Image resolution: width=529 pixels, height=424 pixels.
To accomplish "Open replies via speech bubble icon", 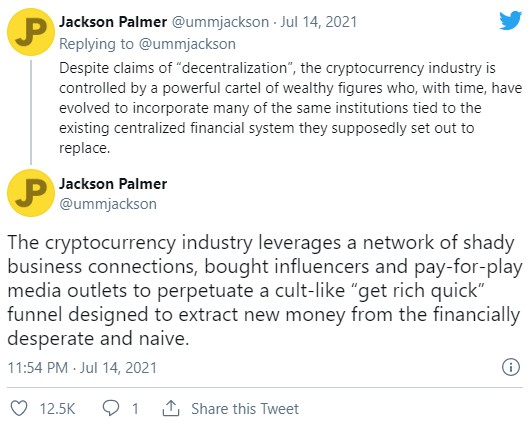I will tap(111, 408).
